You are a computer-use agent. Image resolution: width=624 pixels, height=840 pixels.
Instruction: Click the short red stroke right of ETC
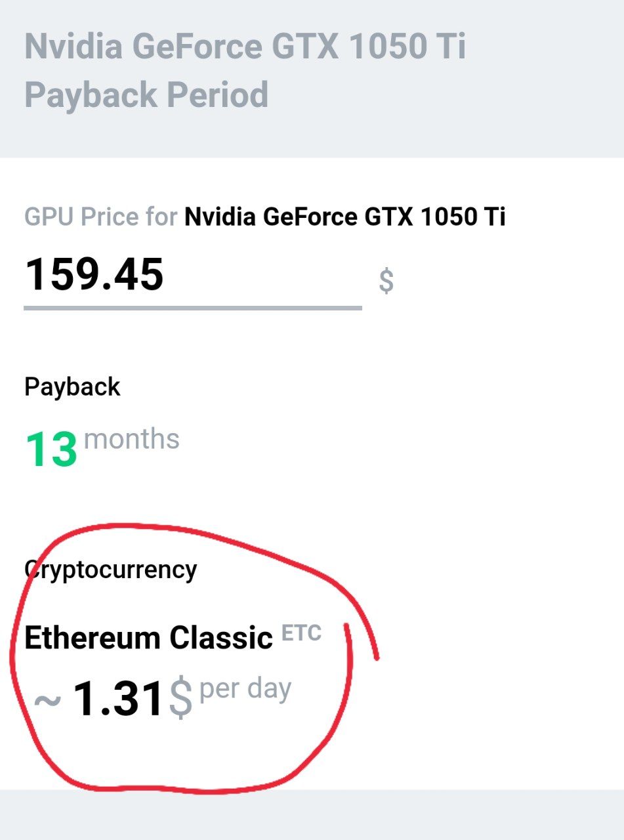360,640
